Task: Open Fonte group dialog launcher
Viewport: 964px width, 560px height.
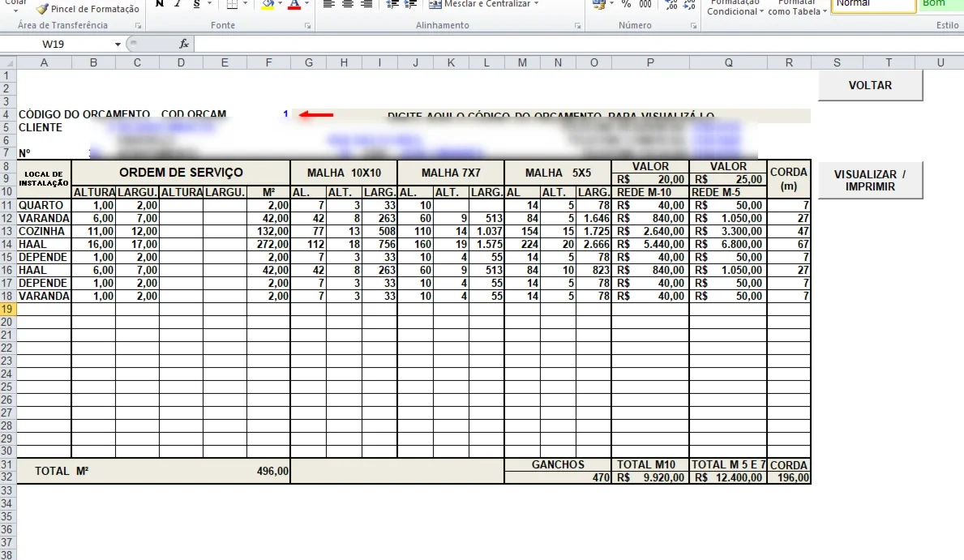Action: [x=307, y=26]
